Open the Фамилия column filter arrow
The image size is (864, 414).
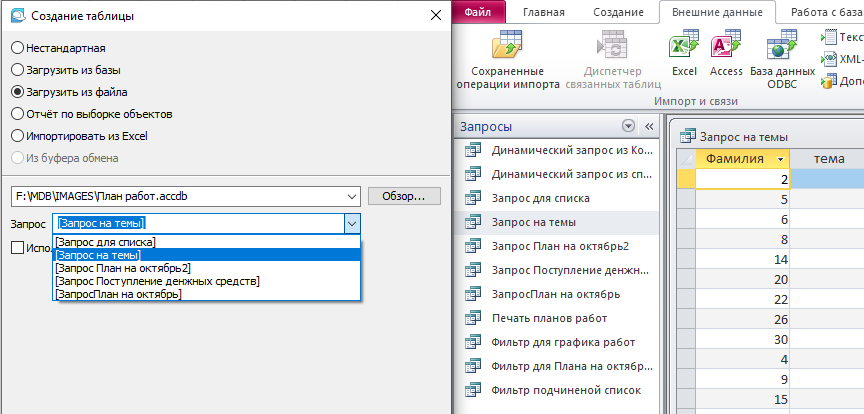[780, 159]
